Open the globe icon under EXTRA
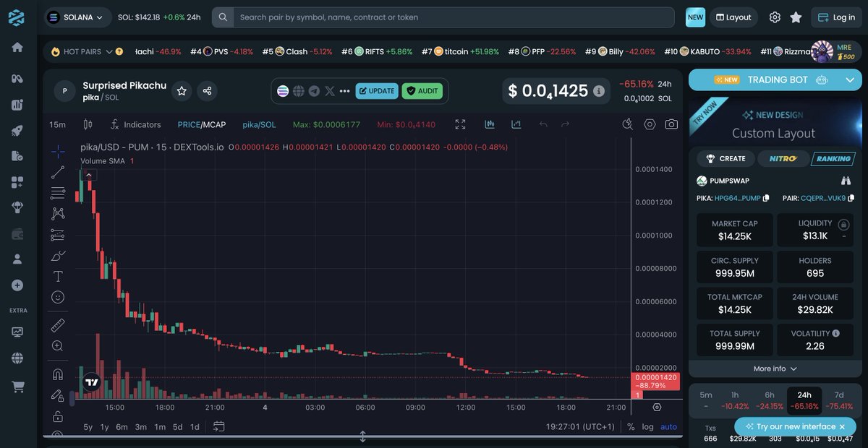The image size is (868, 448). [17, 358]
